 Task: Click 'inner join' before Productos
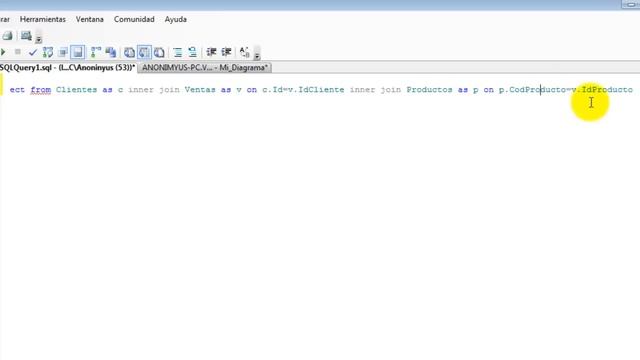[376, 90]
